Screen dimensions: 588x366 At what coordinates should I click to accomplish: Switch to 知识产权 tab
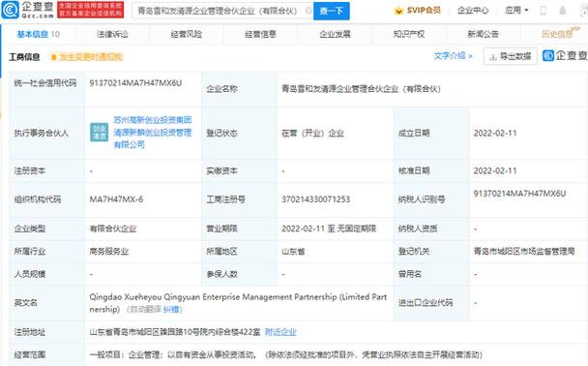pyautogui.click(x=409, y=34)
